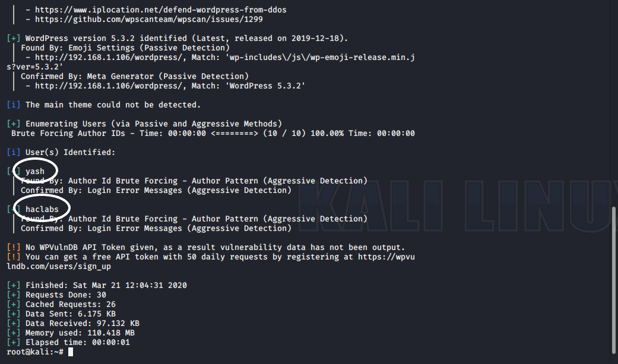This screenshot has height=364, width=618.
Task: Click the green plus marker beside WordPress version
Action: coord(14,39)
